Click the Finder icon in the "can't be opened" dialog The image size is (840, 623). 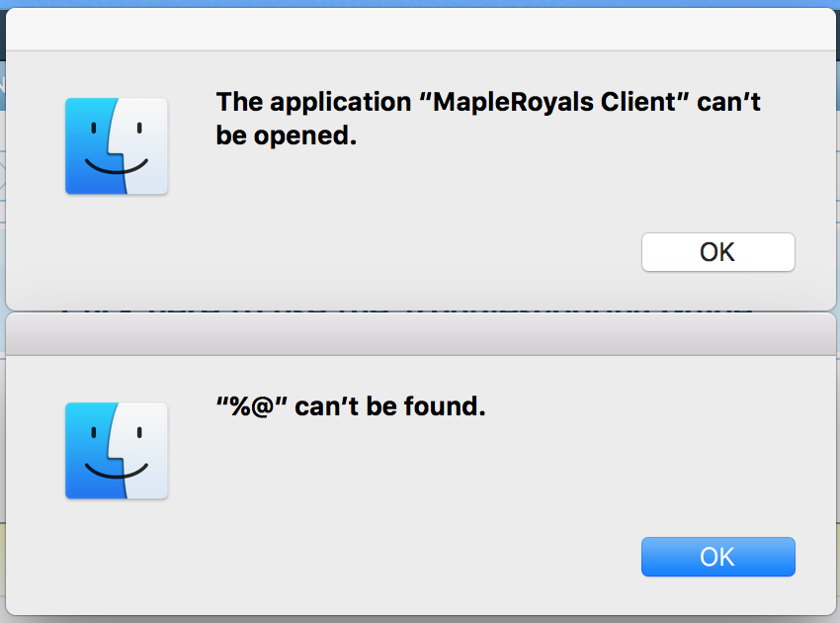coord(117,145)
